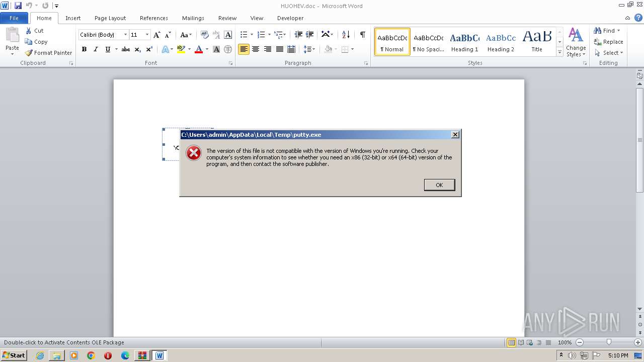Apply the yellow text highlight color

pos(181,49)
